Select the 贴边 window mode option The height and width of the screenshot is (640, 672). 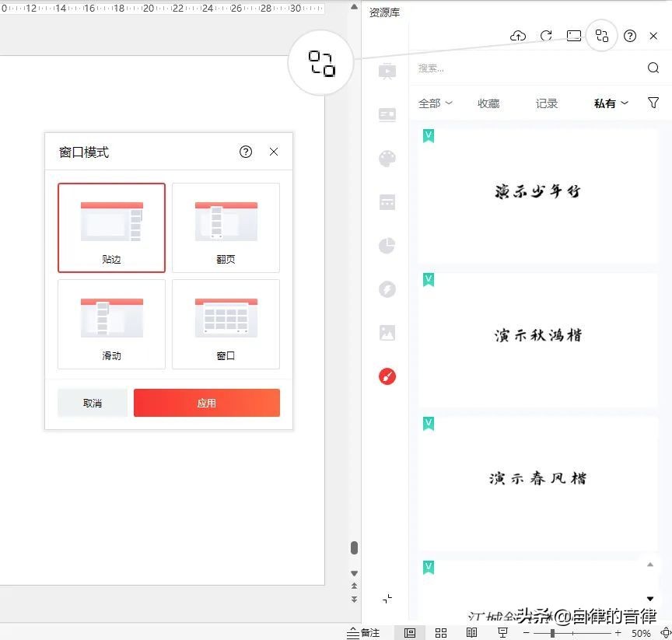point(111,227)
